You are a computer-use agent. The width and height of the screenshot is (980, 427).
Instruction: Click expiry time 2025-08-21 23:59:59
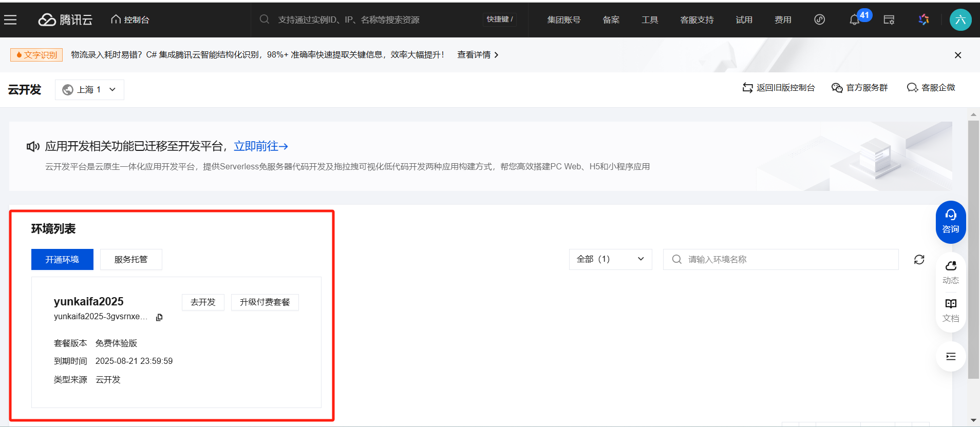pyautogui.click(x=134, y=361)
